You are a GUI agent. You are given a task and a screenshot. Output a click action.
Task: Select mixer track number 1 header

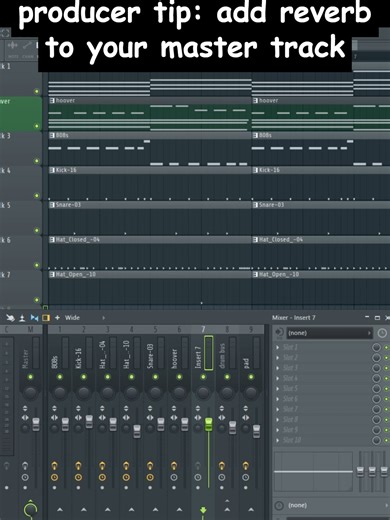pyautogui.click(x=60, y=330)
